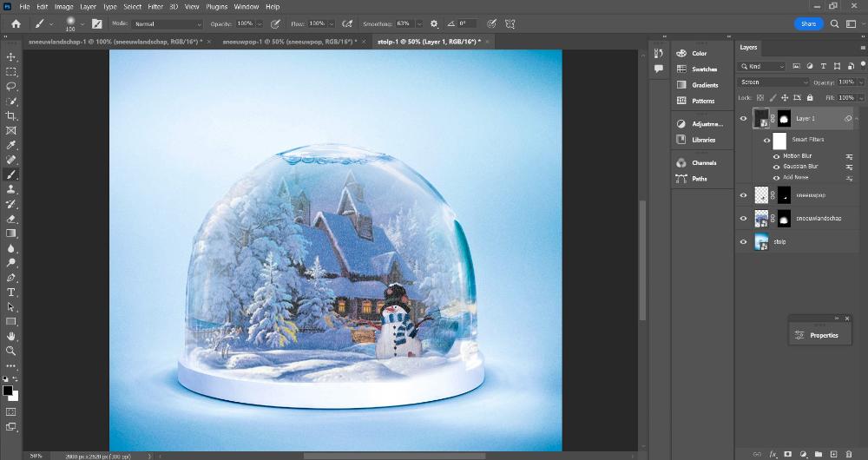Click the Share button

808,23
